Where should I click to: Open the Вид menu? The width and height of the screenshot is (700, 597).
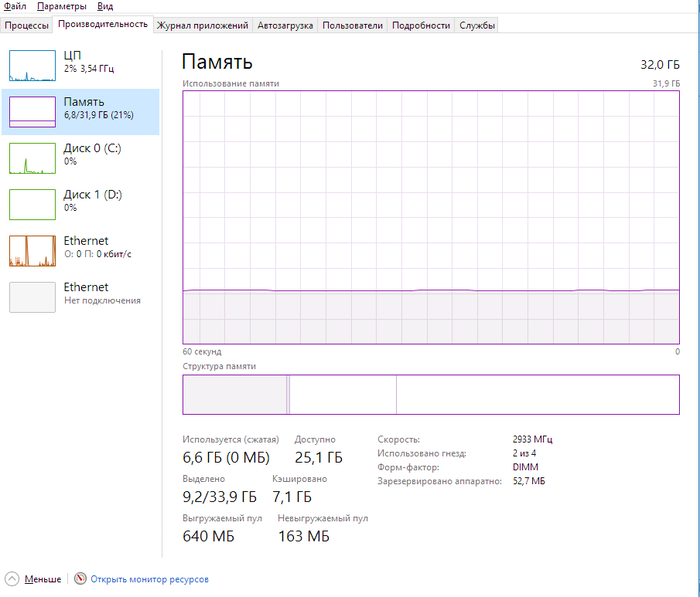point(105,6)
